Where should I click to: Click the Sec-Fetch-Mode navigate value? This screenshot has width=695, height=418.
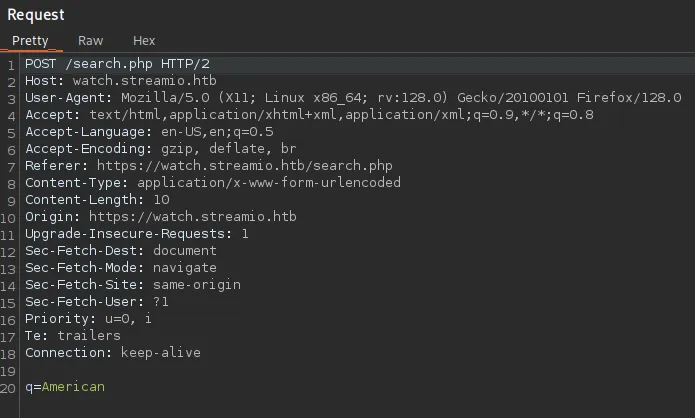[x=184, y=268]
